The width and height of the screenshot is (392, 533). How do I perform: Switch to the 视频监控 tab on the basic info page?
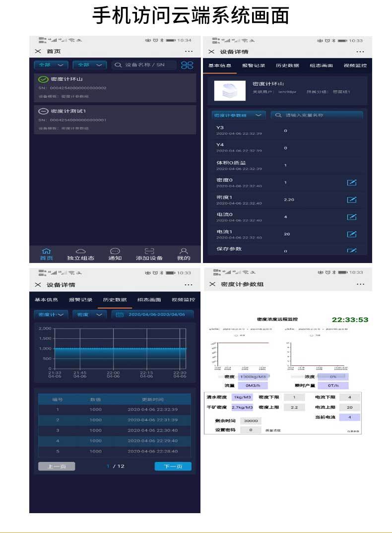[x=355, y=66]
